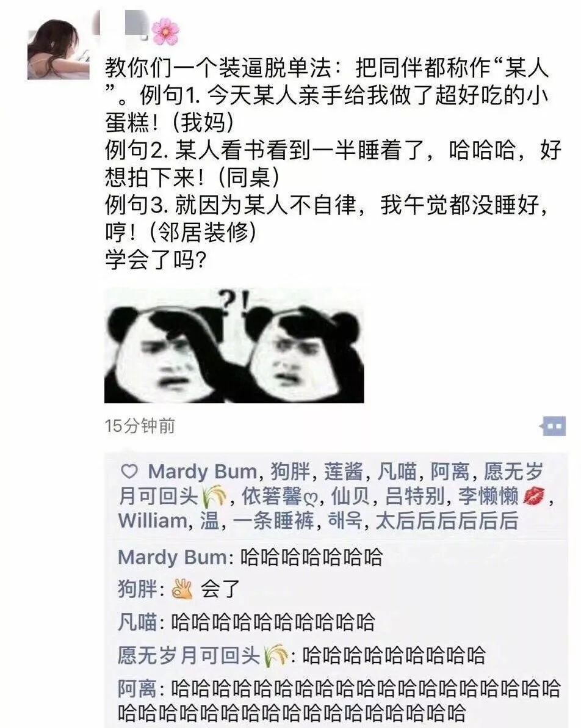Tap the 15分钟前 timestamp
The width and height of the screenshot is (581, 728).
140,426
